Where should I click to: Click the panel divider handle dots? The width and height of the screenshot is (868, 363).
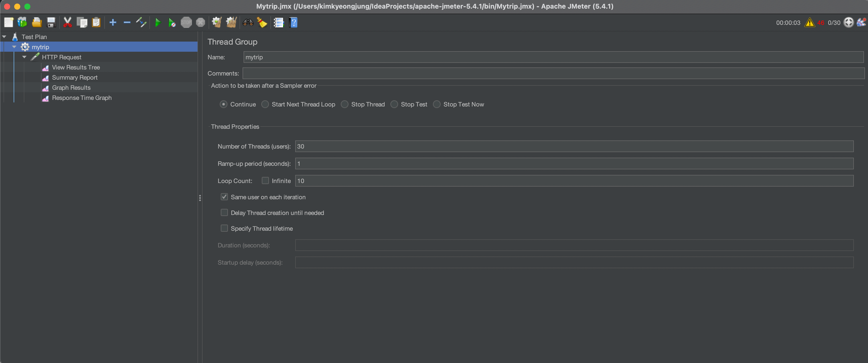point(200,198)
